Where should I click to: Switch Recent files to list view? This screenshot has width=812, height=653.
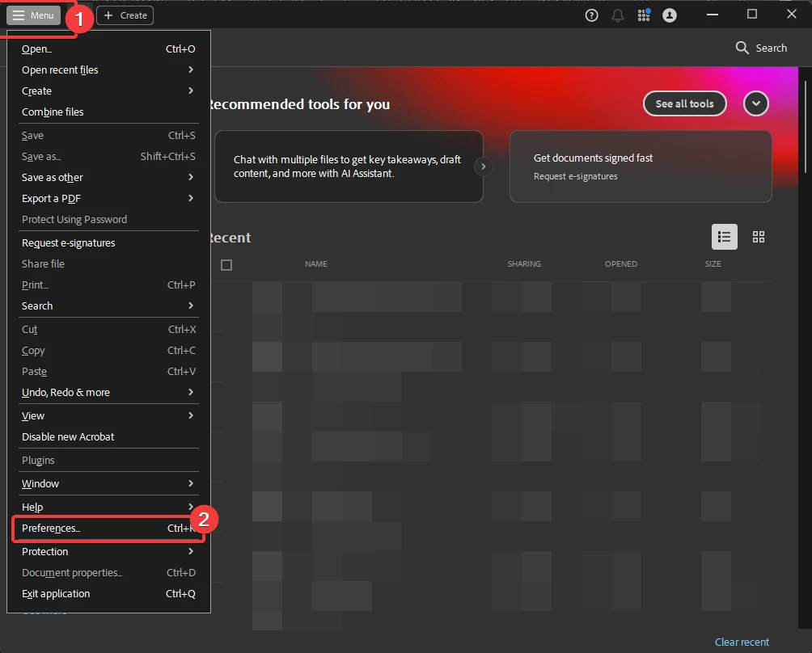pos(724,237)
